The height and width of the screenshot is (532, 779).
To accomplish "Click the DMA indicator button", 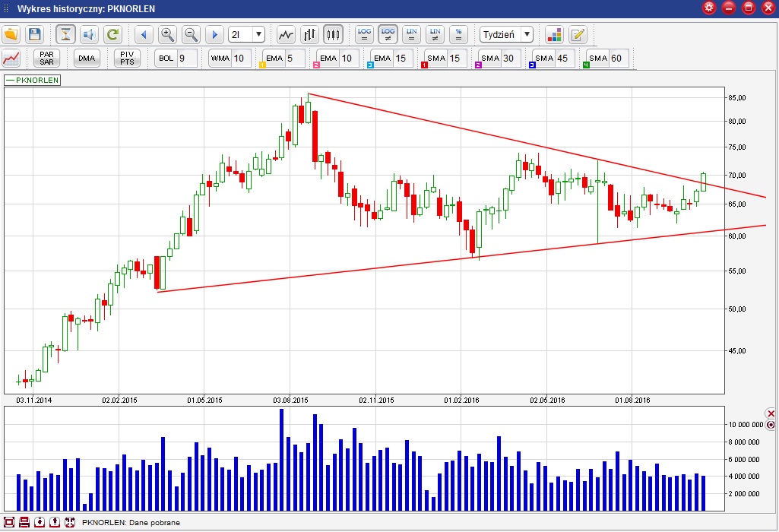I will 86,58.
